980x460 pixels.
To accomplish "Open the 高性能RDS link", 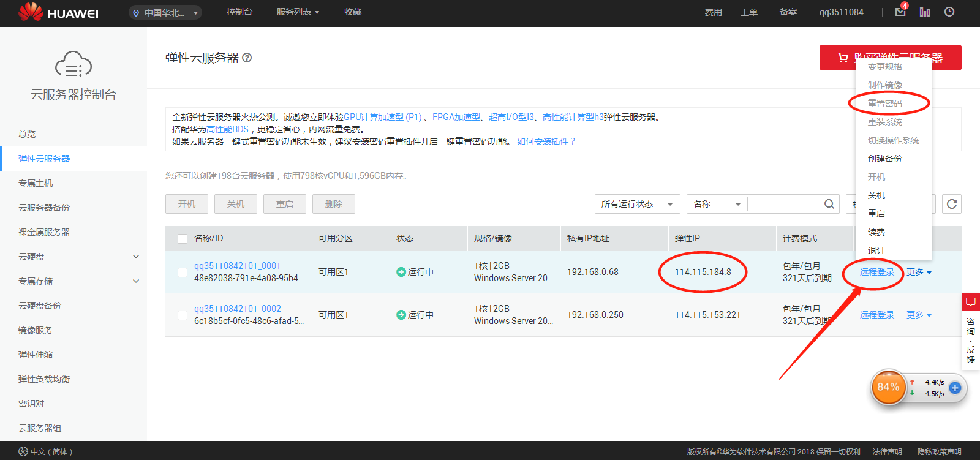I will coord(227,129).
